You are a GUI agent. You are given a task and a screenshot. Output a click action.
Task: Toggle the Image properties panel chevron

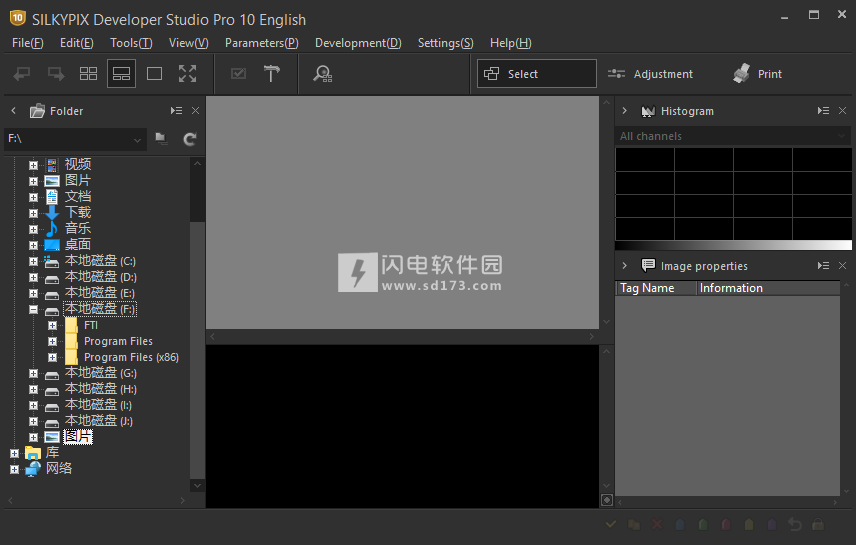[x=625, y=266]
